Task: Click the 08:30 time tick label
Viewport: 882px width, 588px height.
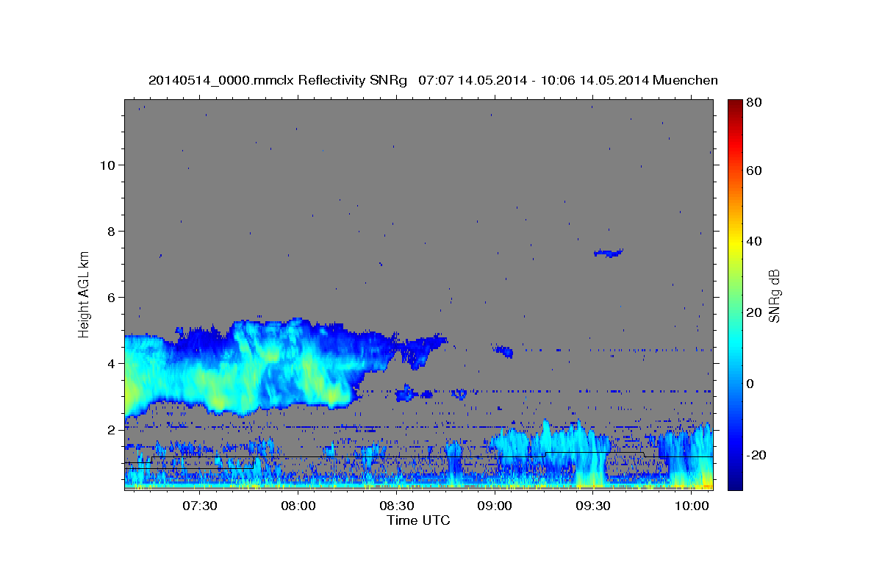Action: click(x=396, y=506)
